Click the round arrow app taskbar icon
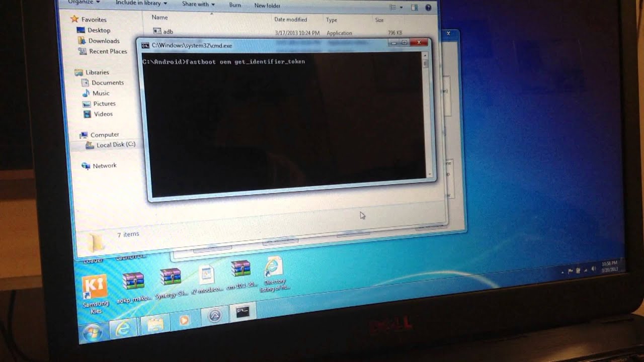 tap(215, 316)
